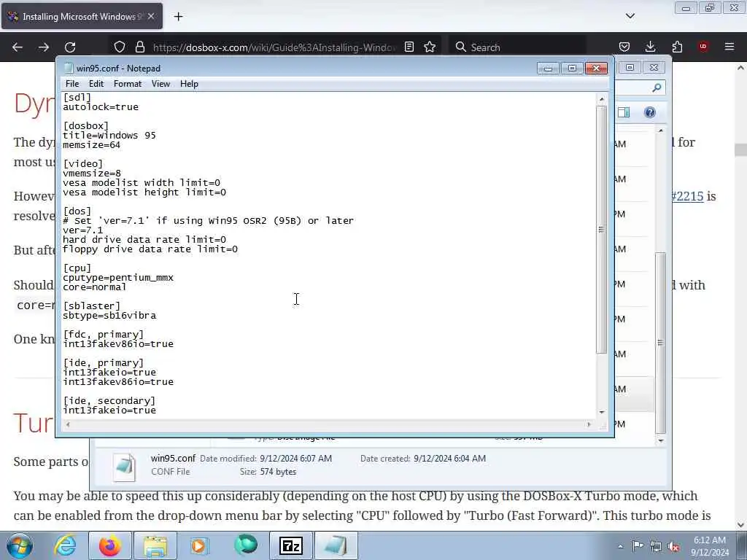Follow the #2215 issue link on the webpage

click(x=686, y=196)
